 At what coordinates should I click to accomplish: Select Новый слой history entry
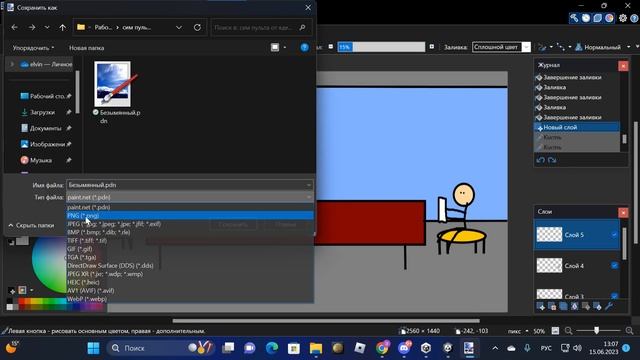coord(577,127)
